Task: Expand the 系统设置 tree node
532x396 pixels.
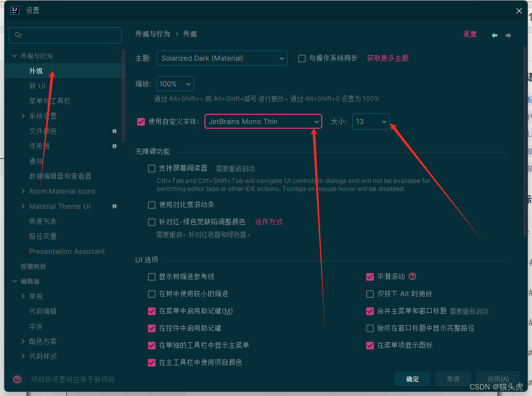Action: point(23,116)
